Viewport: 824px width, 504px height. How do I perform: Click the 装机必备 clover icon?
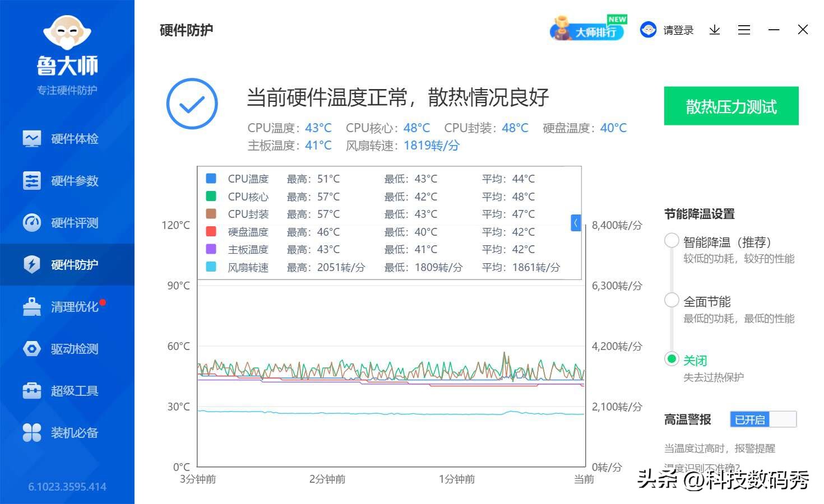[x=32, y=432]
